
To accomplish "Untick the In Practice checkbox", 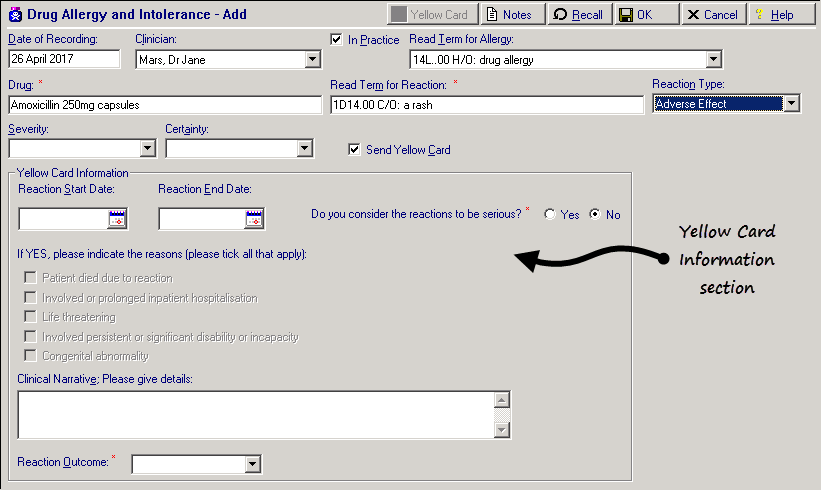I will 336,40.
